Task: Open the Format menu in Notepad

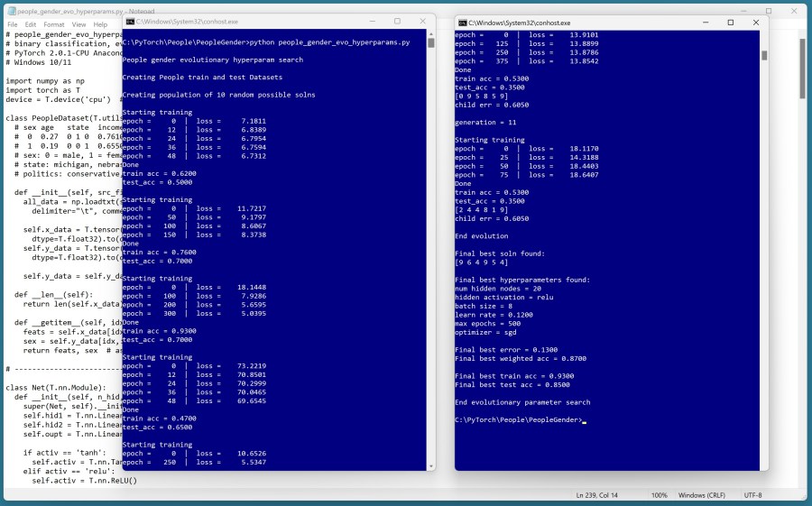Action: (54, 24)
